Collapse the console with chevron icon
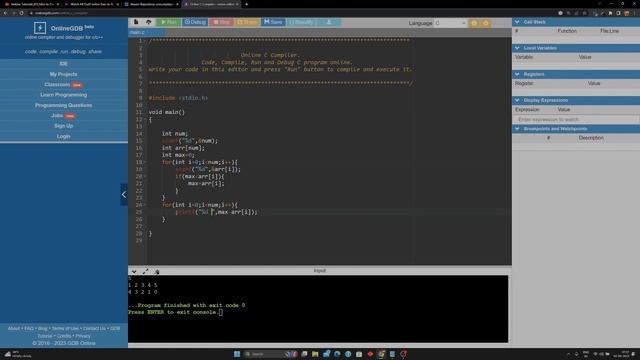Viewport: 640px width, 360px height. tap(134, 271)
